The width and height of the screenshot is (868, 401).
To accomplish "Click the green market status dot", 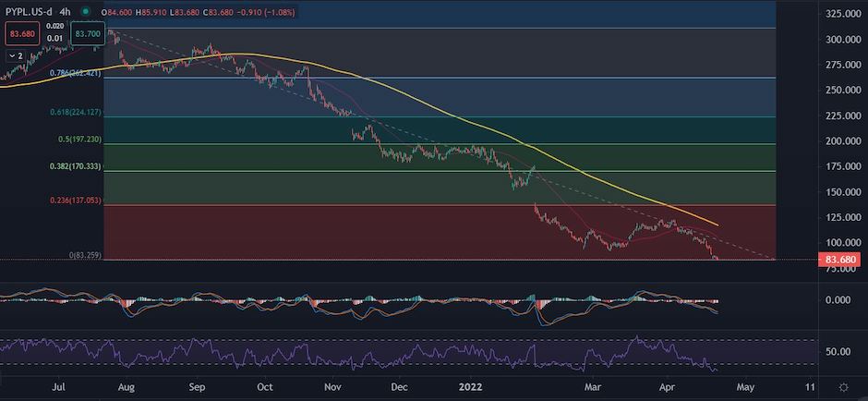I will (85, 11).
